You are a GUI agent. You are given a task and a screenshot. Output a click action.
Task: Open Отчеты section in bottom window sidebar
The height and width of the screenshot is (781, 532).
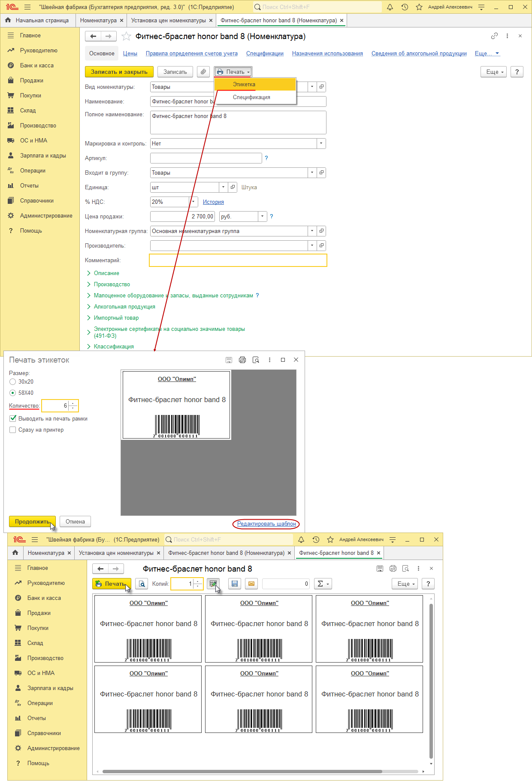tap(36, 718)
